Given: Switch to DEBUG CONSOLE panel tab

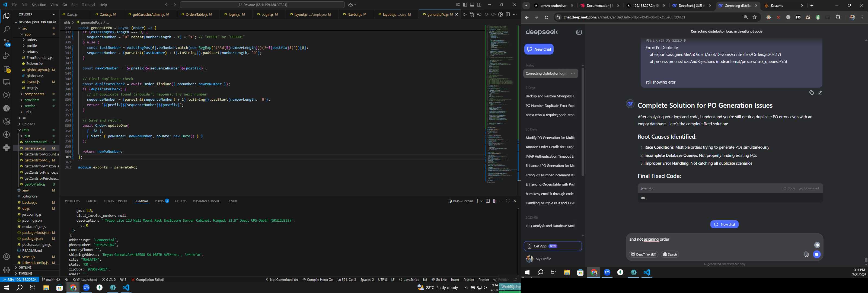Looking at the screenshot, I should [116, 201].
